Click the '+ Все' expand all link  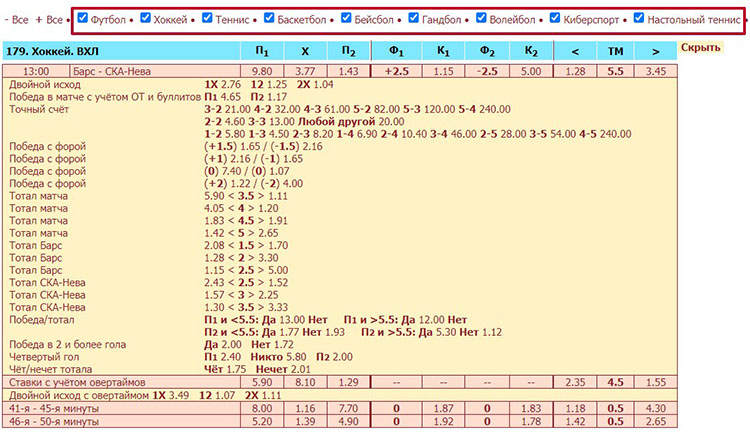pyautogui.click(x=48, y=19)
